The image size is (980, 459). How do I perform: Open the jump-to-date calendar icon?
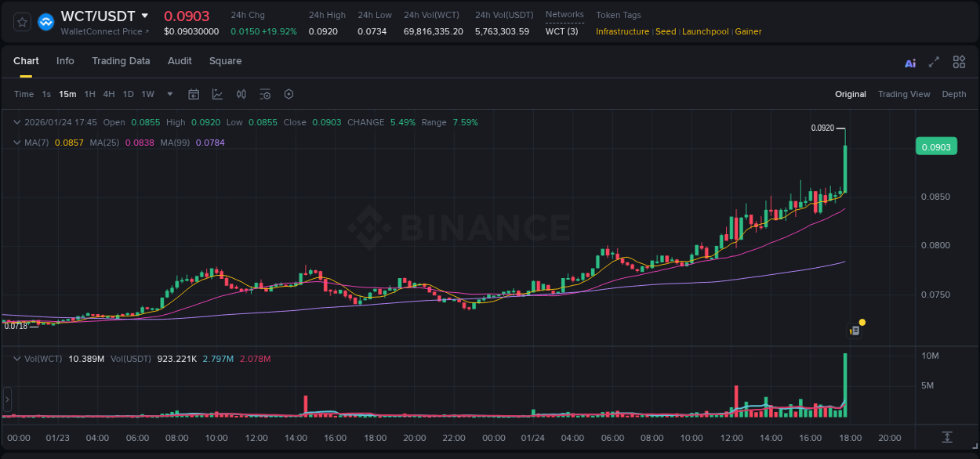[x=194, y=94]
